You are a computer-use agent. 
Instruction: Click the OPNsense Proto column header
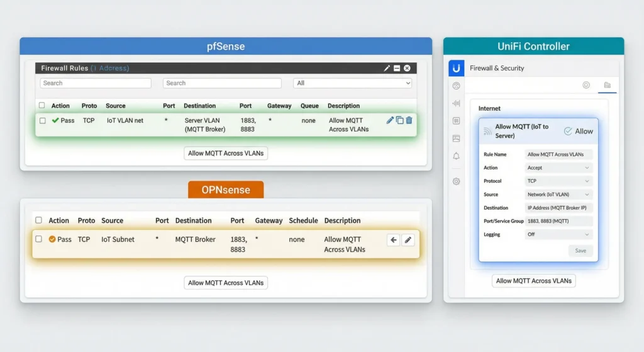[x=86, y=220]
